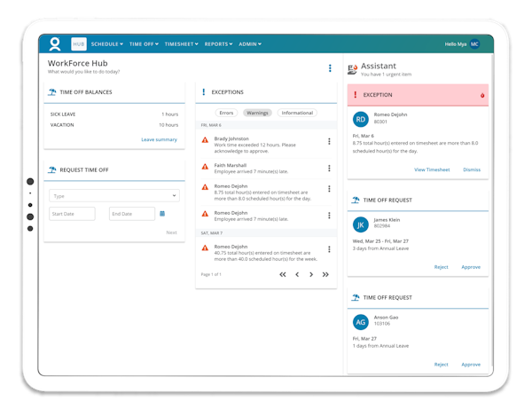Open the WorkForce Hub three-dot options menu
This screenshot has height=409, width=532.
tap(330, 68)
